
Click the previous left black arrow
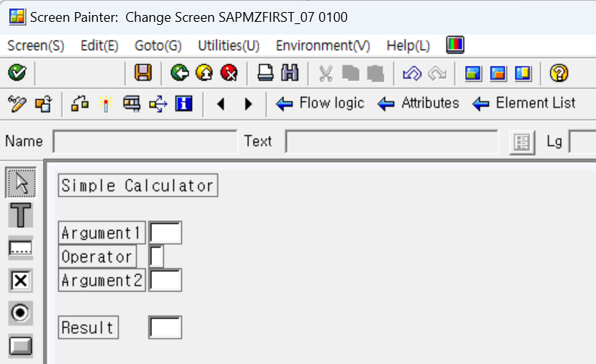220,104
